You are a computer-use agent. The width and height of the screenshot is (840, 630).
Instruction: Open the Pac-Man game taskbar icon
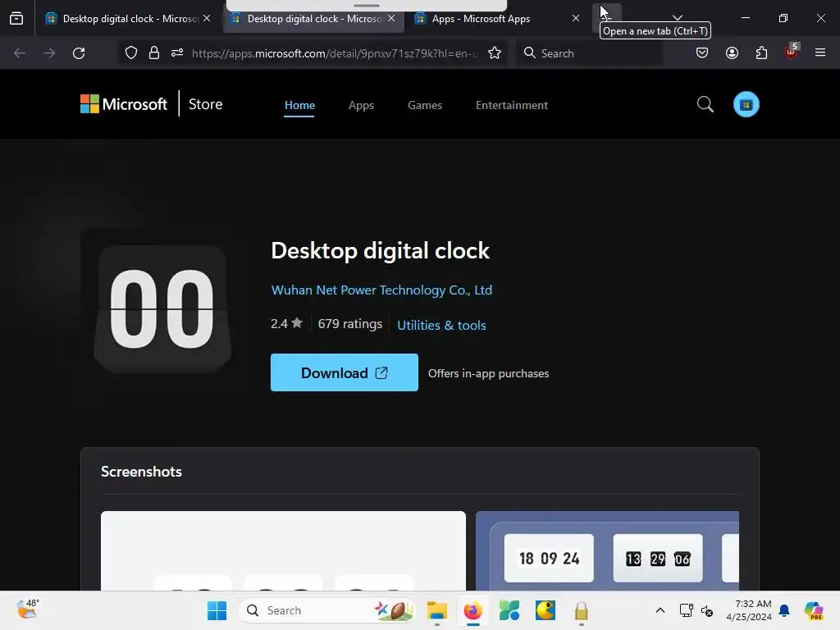point(546,610)
